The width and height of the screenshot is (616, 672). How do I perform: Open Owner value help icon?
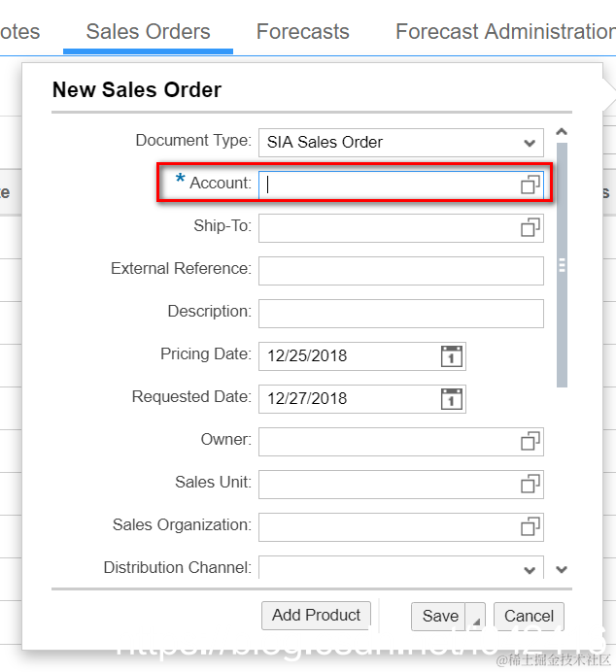tap(530, 441)
